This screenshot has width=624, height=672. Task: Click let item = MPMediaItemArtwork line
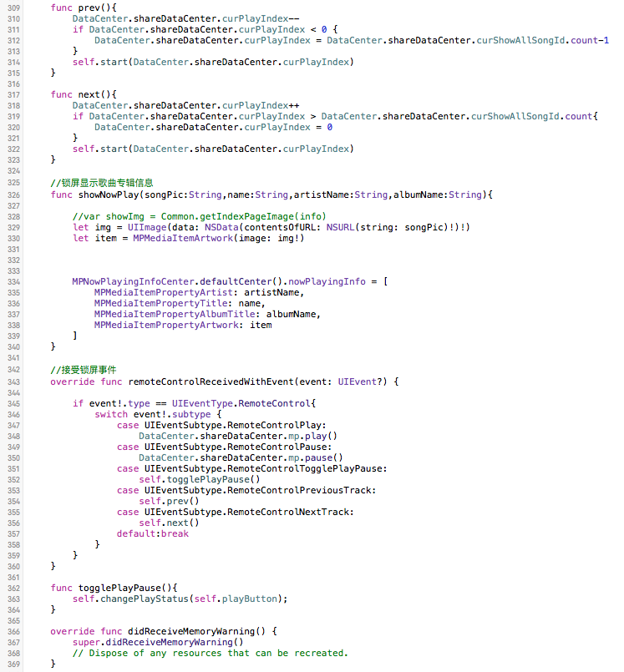point(188,238)
